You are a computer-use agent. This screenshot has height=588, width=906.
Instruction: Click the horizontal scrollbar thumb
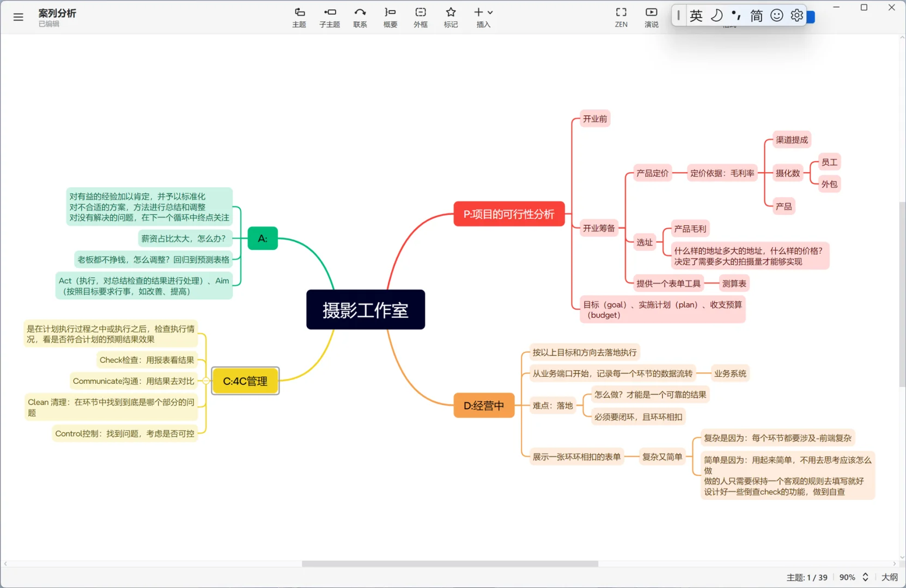[x=450, y=564]
